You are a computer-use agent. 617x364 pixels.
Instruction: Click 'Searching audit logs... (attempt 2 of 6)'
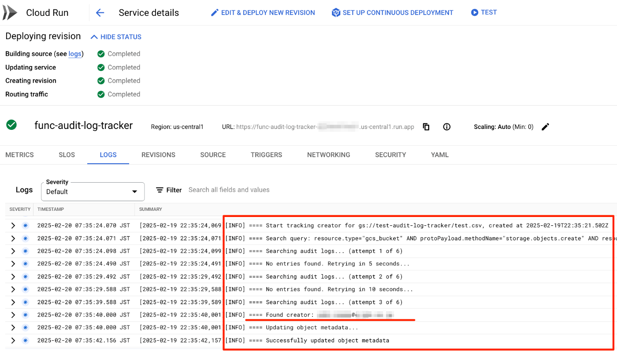314,276
